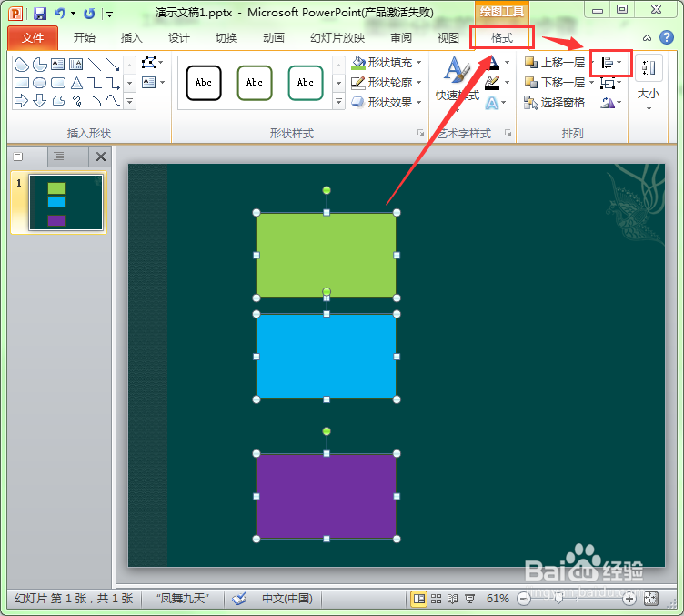The image size is (684, 616).
Task: Open the 文件 tab
Action: 33,38
